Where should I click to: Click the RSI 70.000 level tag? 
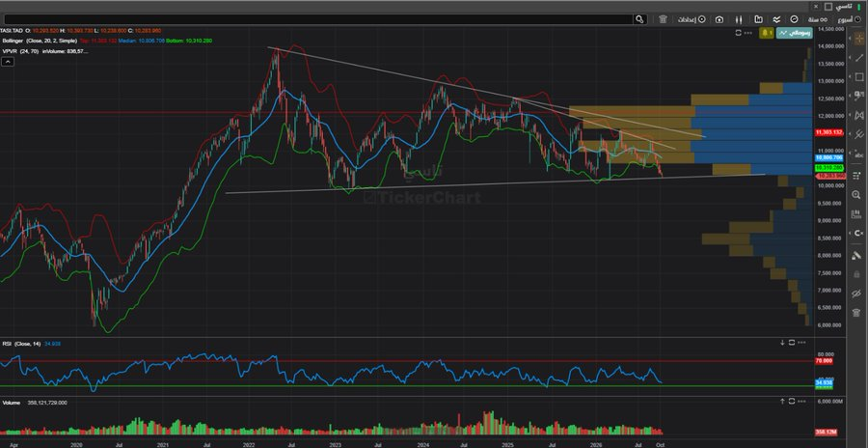point(825,361)
